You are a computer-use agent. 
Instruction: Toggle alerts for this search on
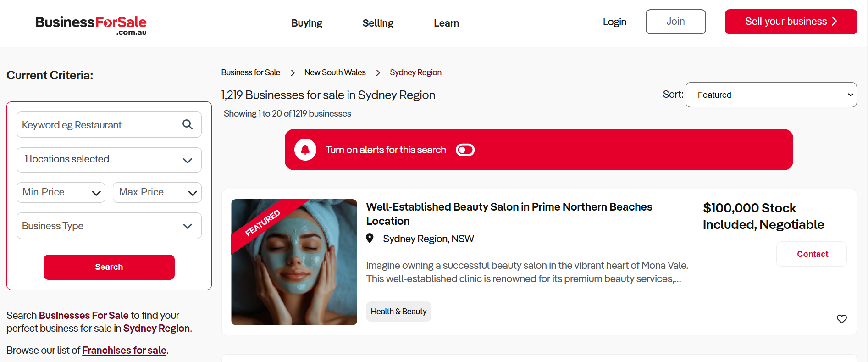465,150
